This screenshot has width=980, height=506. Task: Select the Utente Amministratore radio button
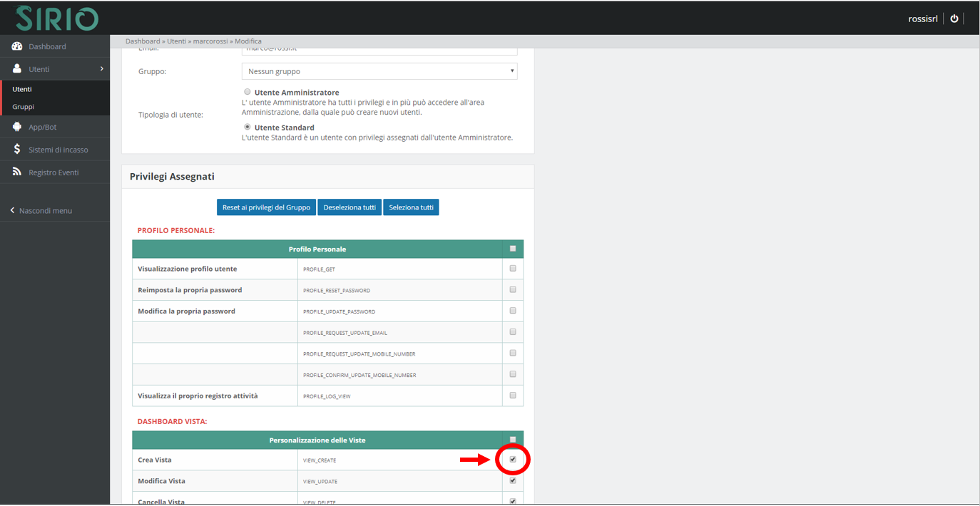[x=247, y=92]
